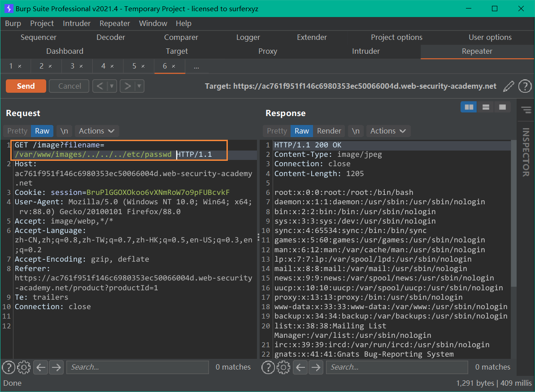
Task: Toggle Request Raw view
Action: (x=42, y=131)
